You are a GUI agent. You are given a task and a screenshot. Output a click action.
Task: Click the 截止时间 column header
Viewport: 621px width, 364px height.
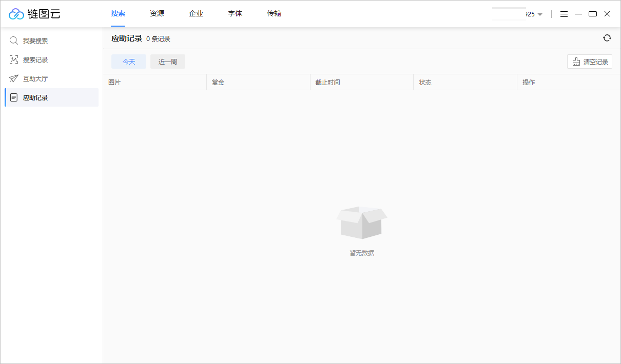[327, 82]
